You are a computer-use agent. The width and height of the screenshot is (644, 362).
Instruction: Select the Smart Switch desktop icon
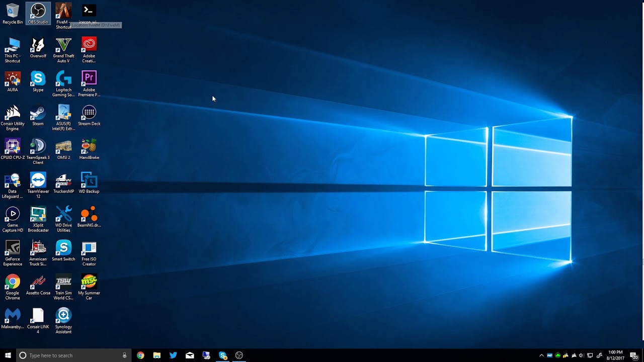click(x=63, y=250)
